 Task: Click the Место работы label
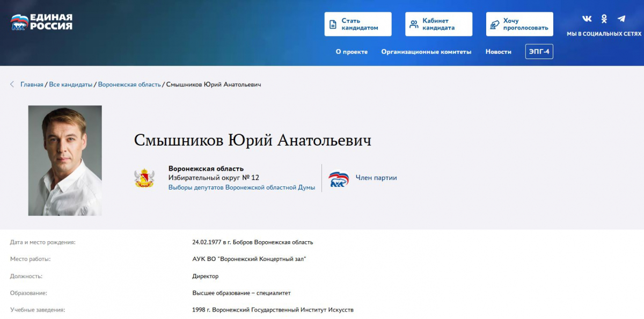(x=31, y=259)
